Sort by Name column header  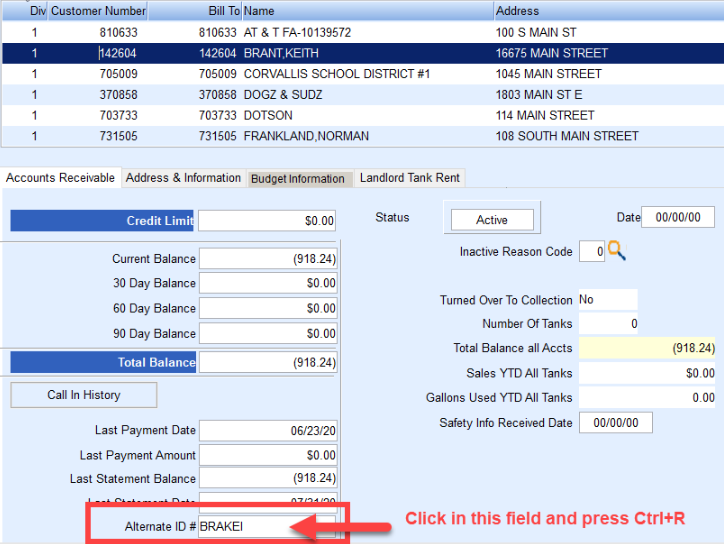368,11
